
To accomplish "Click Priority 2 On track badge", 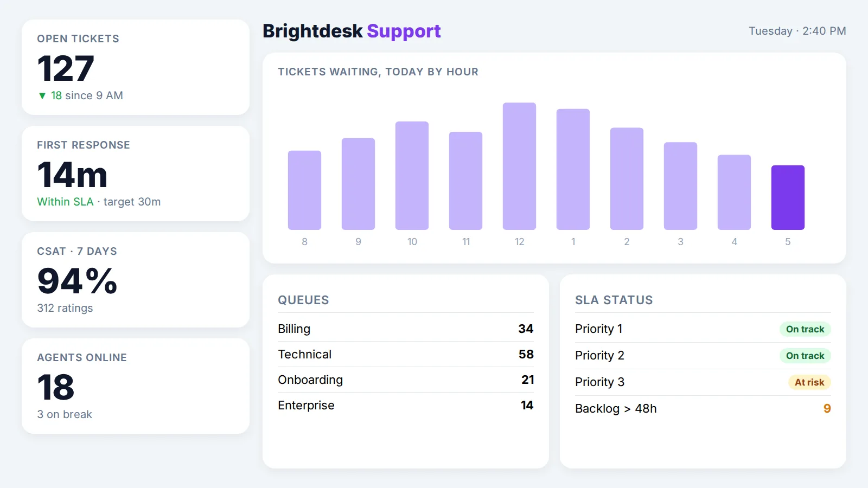I will [805, 356].
